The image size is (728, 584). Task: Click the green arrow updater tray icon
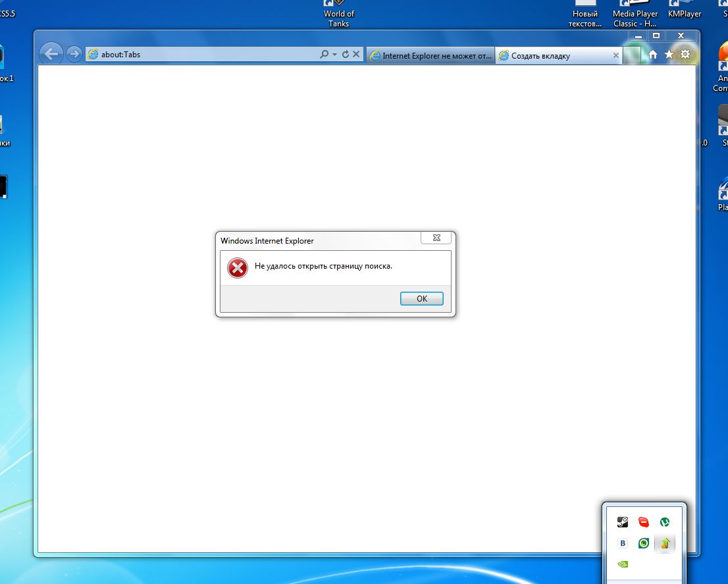pyautogui.click(x=665, y=543)
